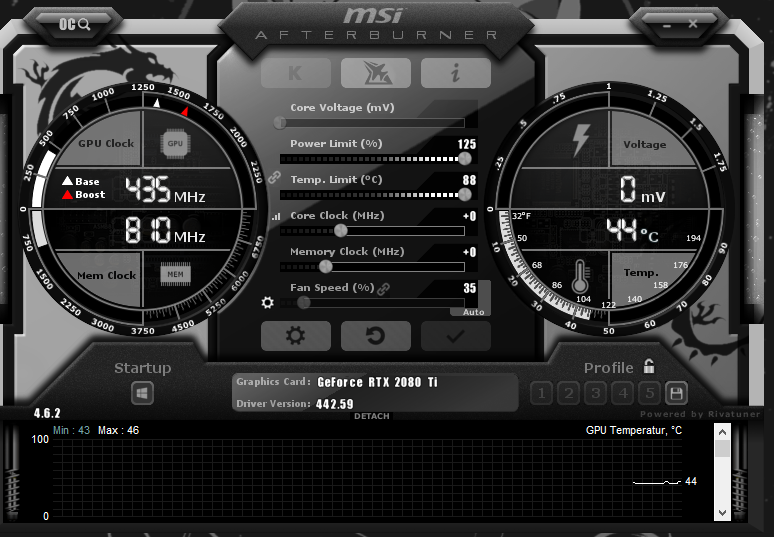Click the Memory Clock slider handle
The height and width of the screenshot is (537, 774).
coord(325,267)
